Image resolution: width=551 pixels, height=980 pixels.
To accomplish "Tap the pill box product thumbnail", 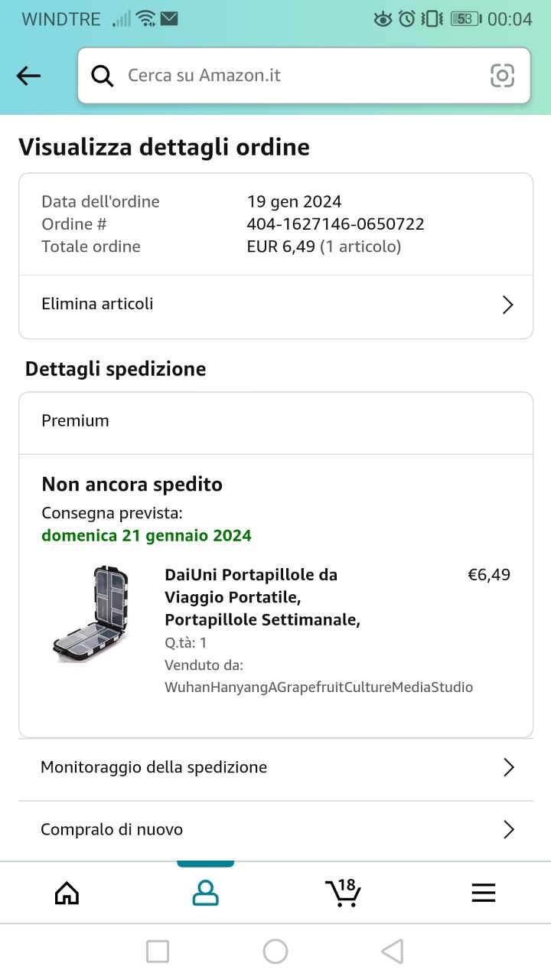I will [x=92, y=614].
